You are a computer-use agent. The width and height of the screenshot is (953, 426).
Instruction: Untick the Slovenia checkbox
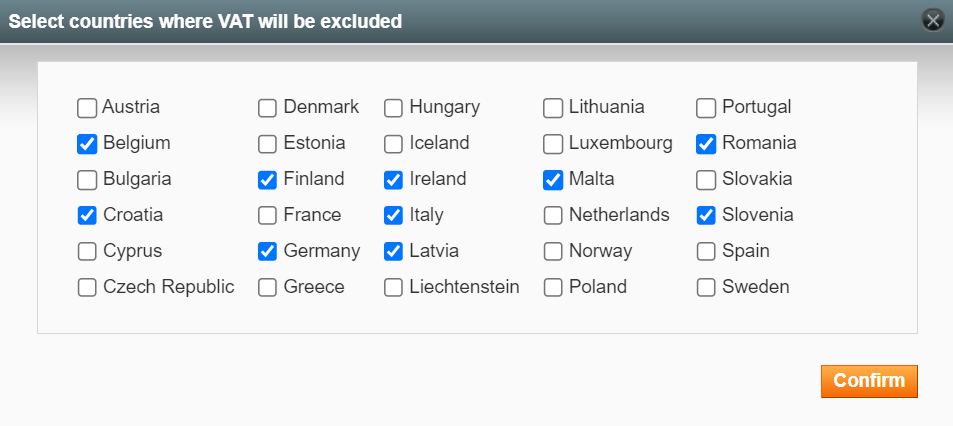[x=706, y=216]
